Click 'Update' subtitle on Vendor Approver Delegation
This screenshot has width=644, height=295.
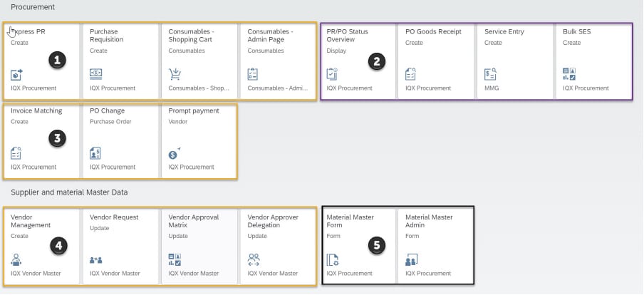[x=257, y=236]
